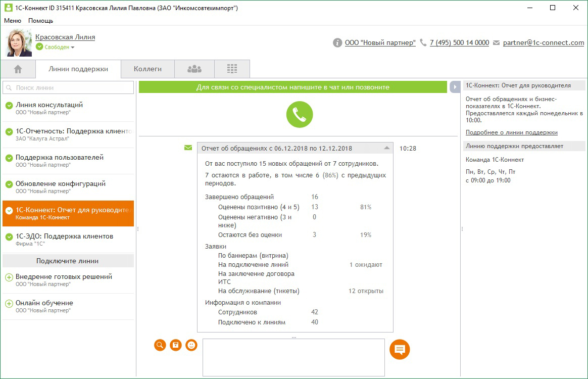Open the group contacts tab icon
This screenshot has width=588, height=379.
(194, 69)
